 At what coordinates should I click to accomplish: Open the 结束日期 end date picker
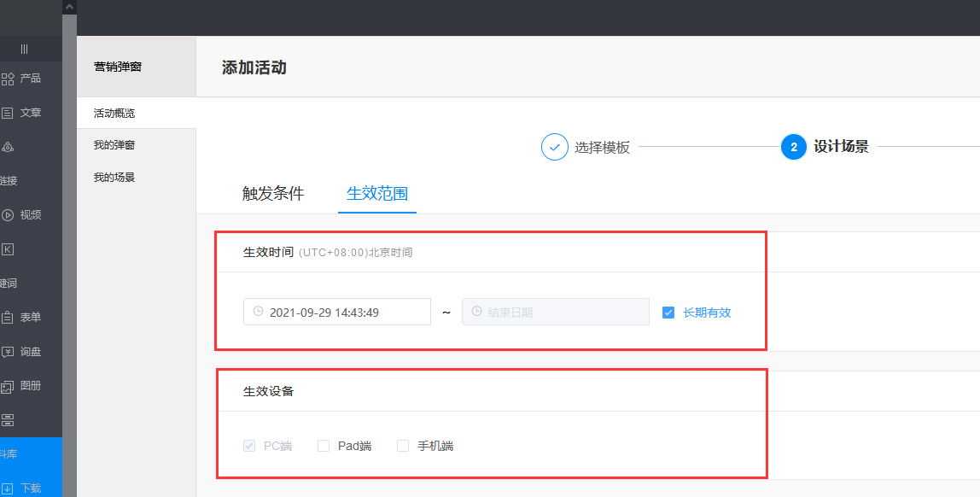(556, 313)
